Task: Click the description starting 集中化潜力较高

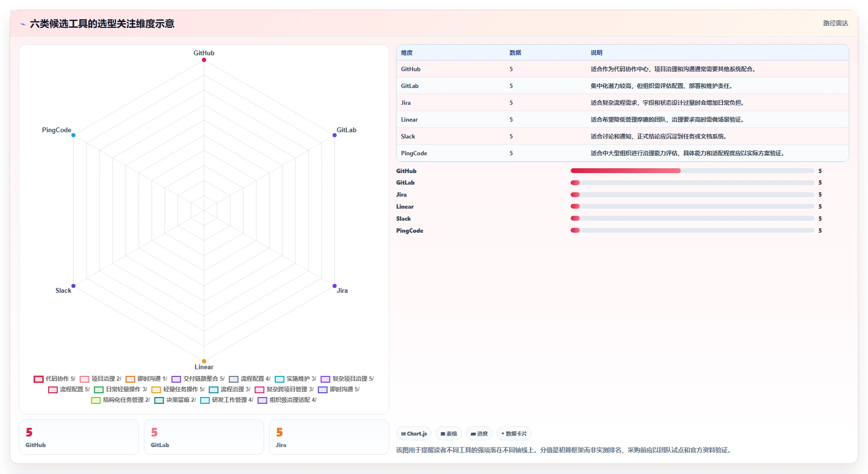Action: tap(663, 86)
